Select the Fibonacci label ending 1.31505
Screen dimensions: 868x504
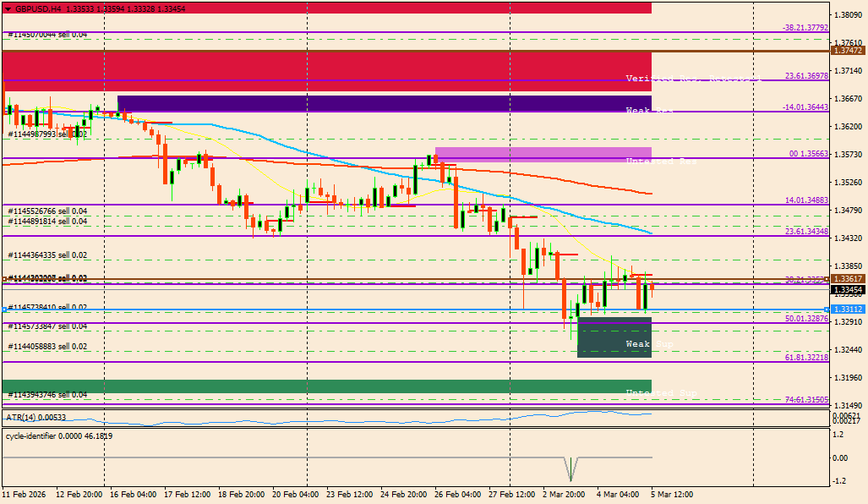coord(806,399)
